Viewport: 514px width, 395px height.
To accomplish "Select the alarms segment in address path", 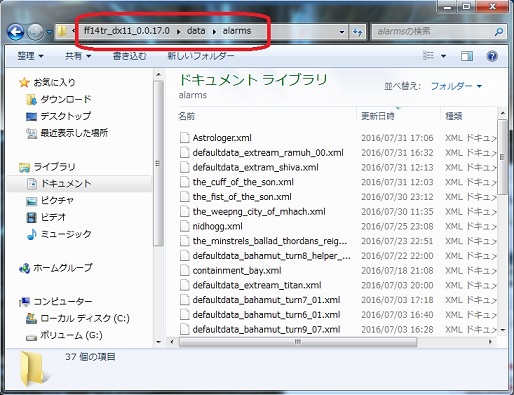I will (x=237, y=31).
